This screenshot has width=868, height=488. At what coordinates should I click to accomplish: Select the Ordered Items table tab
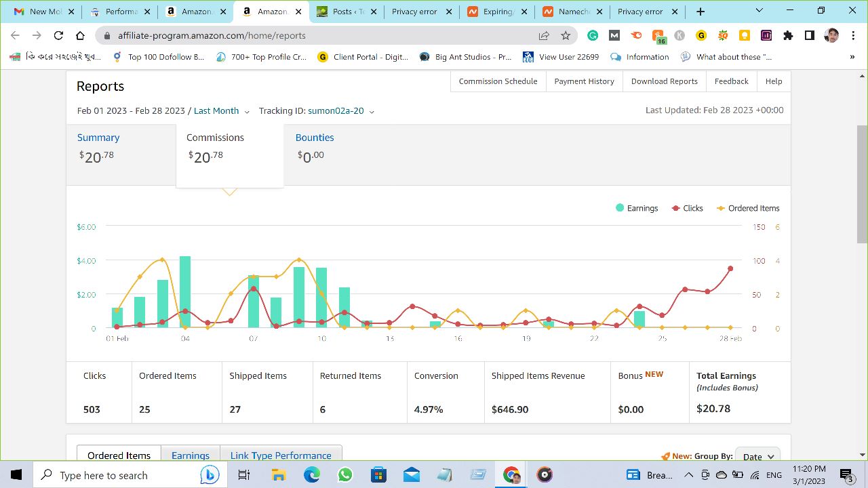(119, 455)
